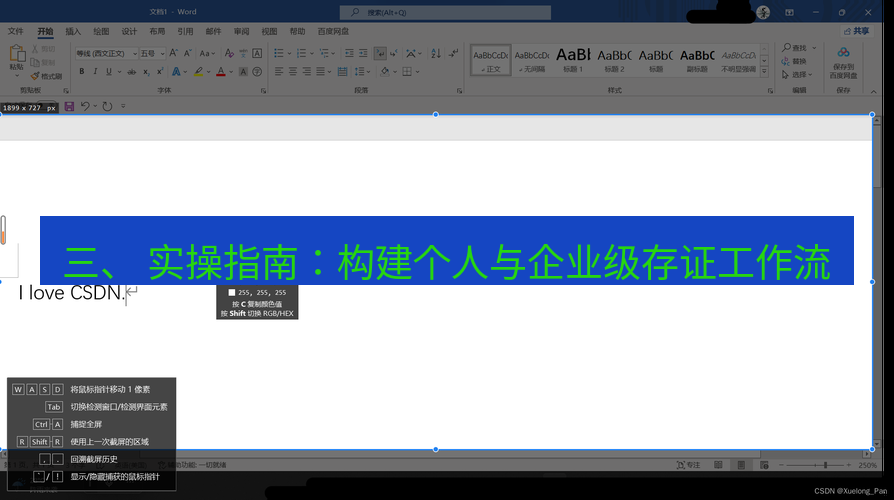The width and height of the screenshot is (894, 500).
Task: Toggle bold formatting (B)
Action: (x=82, y=71)
